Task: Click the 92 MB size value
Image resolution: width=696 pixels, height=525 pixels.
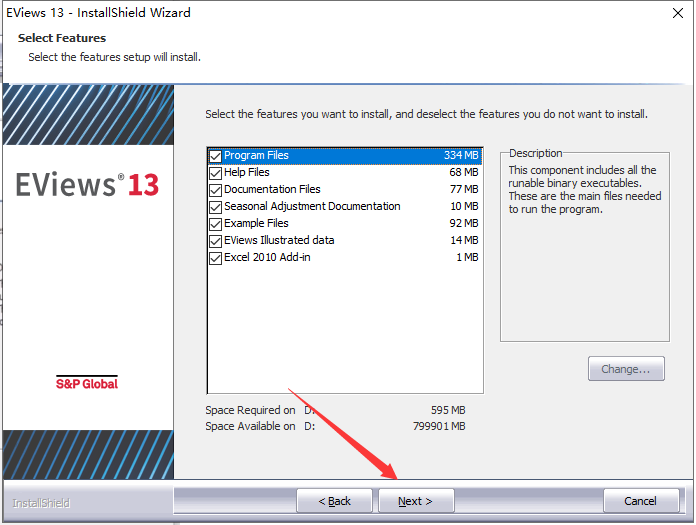Action: click(464, 223)
